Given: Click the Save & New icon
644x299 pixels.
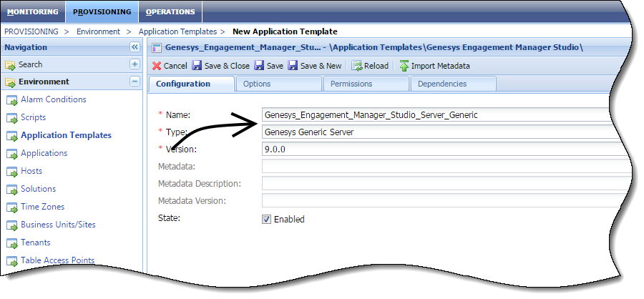Looking at the screenshot, I should click(293, 66).
